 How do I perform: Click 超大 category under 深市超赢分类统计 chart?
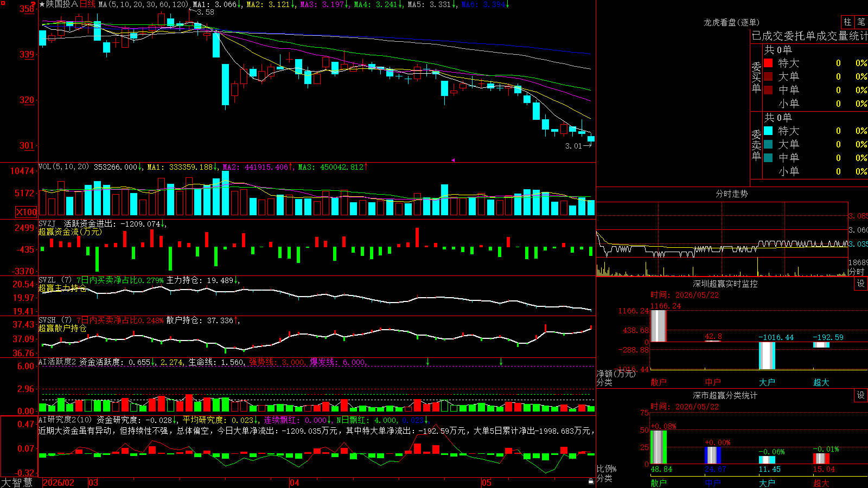tap(821, 483)
